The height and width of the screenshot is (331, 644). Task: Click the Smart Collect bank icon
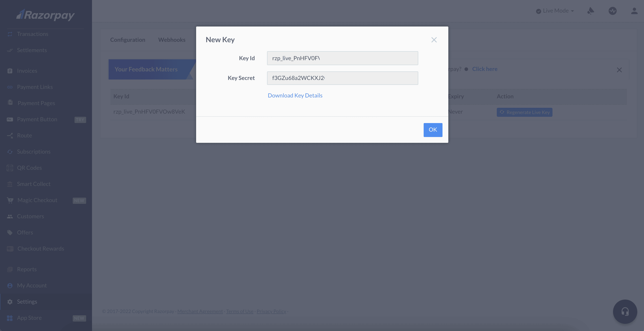coord(10,184)
